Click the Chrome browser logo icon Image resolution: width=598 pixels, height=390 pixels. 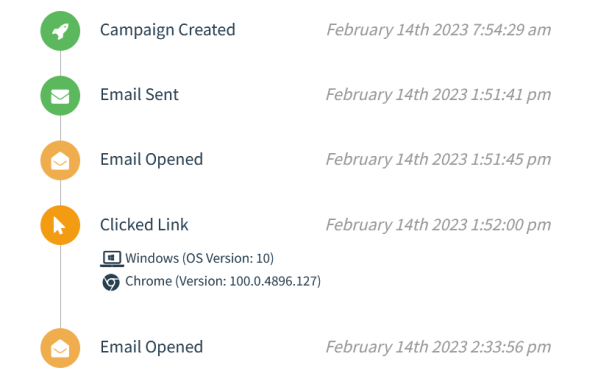coord(111,282)
